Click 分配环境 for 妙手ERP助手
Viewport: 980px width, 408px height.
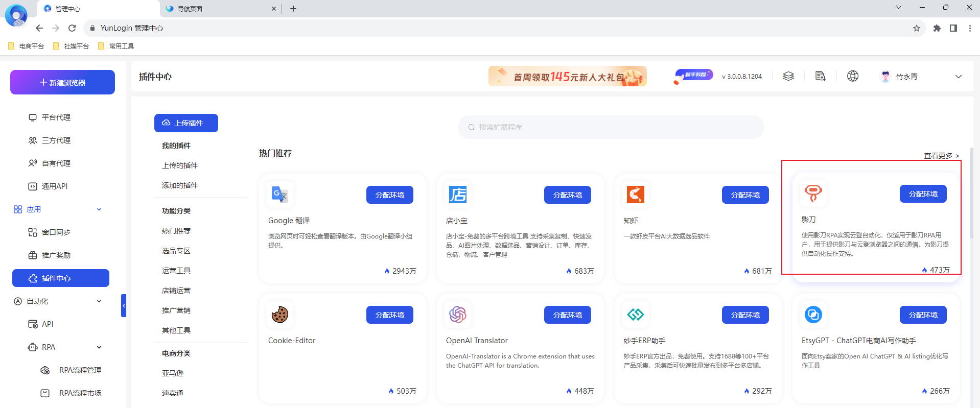click(745, 315)
